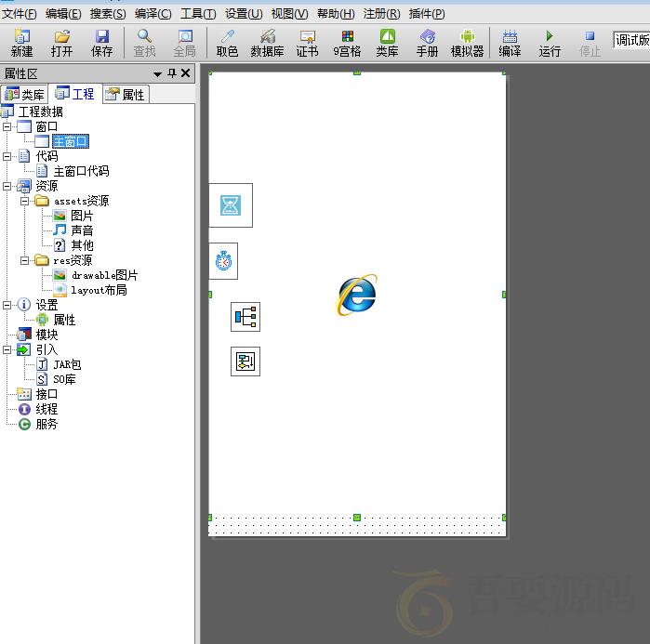Screen dimensions: 650x644
Task: Open the 文件(F) menu
Action: point(19,14)
